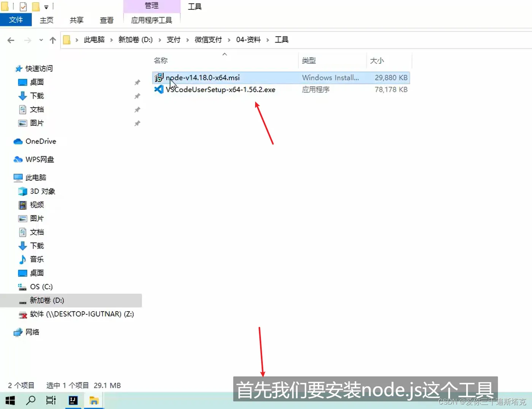Open the recent locations dropdown arrow

click(41, 40)
